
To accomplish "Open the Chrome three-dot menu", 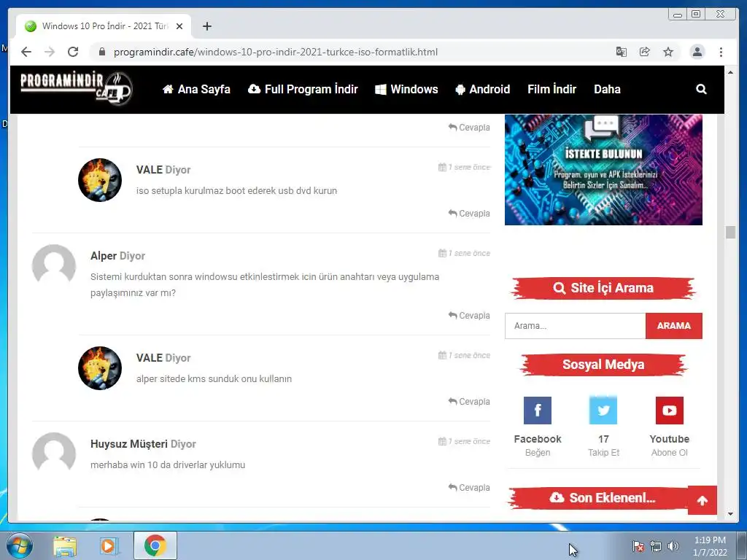I will [721, 52].
